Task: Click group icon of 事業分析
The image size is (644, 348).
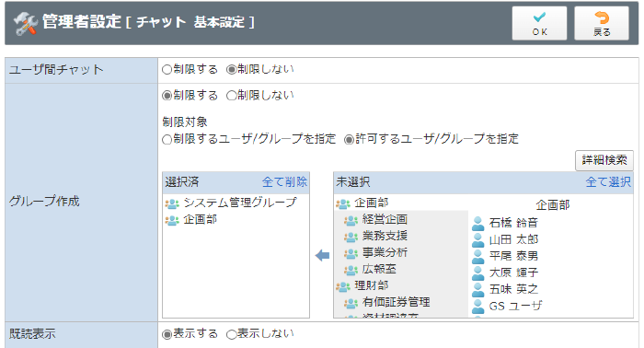Action: click(351, 253)
